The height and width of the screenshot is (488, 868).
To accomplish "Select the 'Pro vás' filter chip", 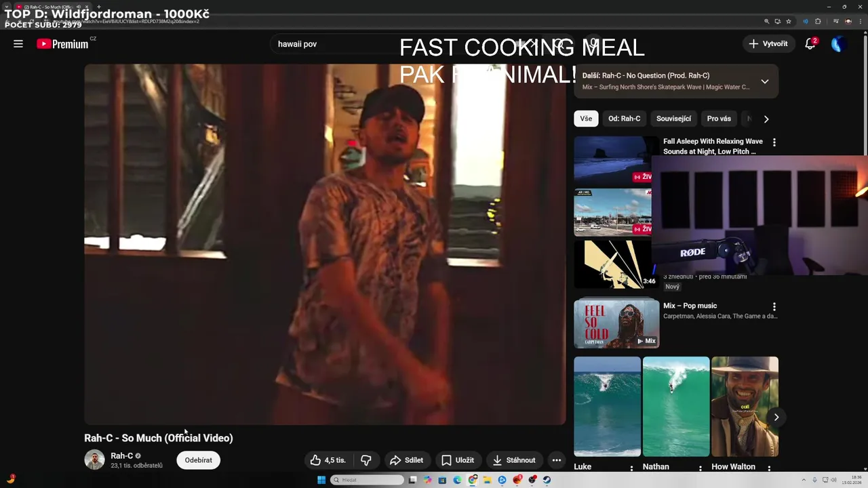I will [719, 119].
